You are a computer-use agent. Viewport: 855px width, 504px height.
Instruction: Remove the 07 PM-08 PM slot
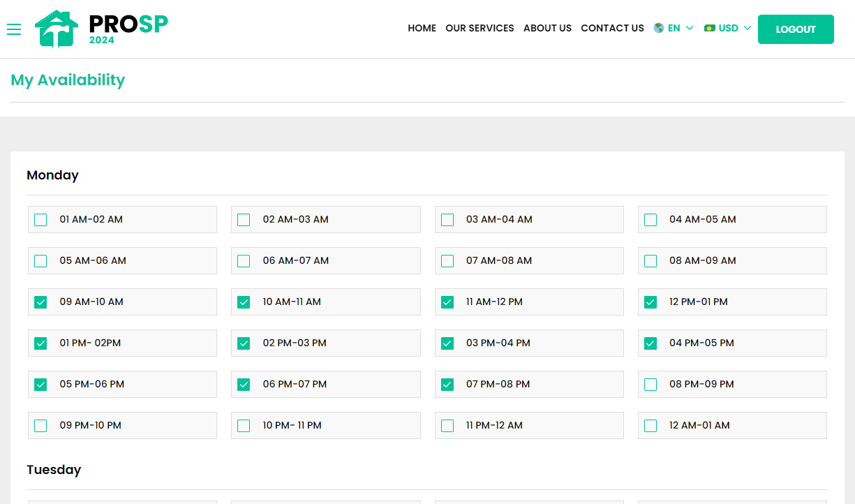[447, 385]
